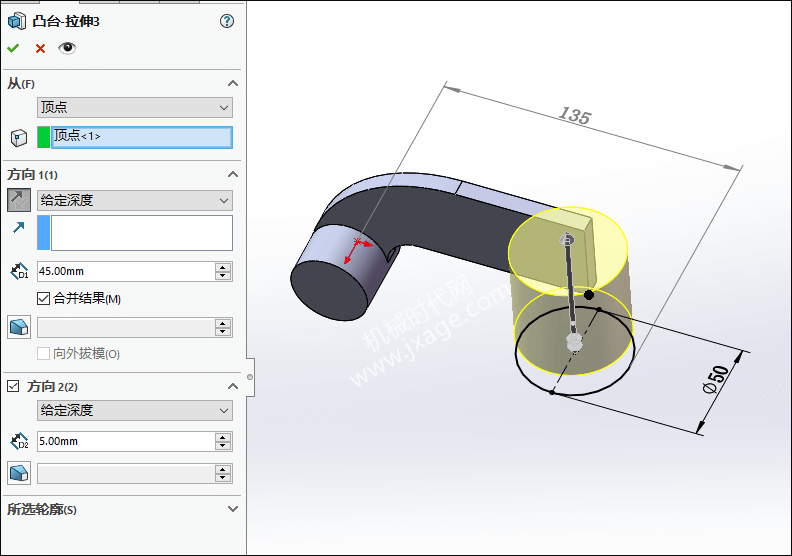Viewport: 792px width, 556px height.
Task: Decrease Direction 2 draft angle stepper
Action: [x=223, y=479]
